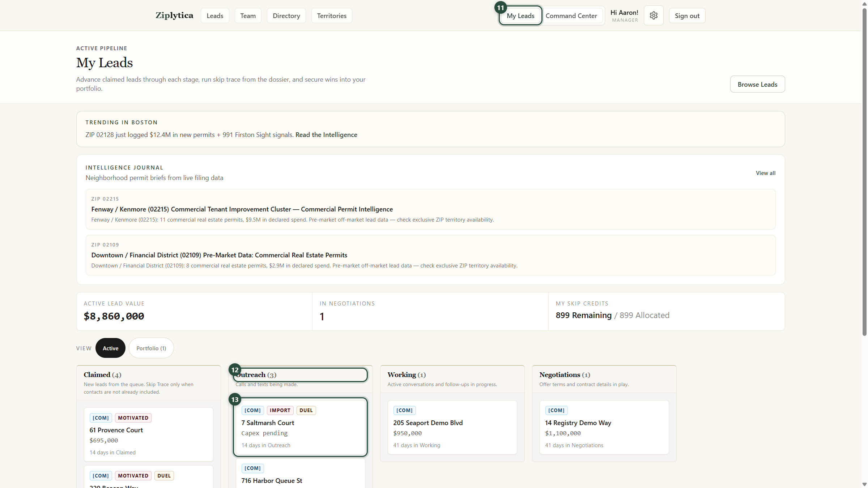Click the 899 Remaining skip credits value
868x488 pixels.
[583, 315]
